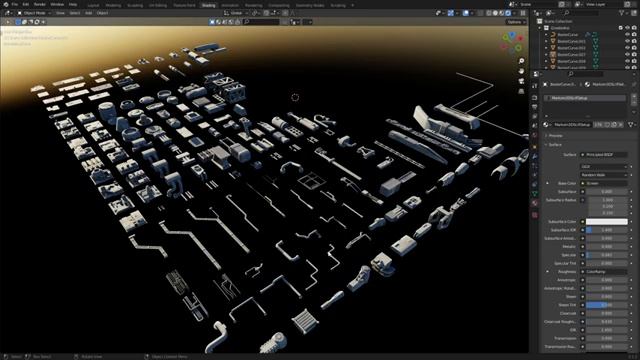
Task: Open the Particles properties tab
Action: click(x=535, y=165)
